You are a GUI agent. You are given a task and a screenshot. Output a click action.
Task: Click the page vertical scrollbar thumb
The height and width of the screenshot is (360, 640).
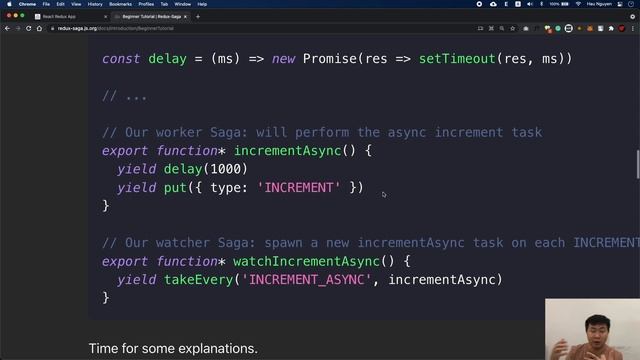coord(638,164)
